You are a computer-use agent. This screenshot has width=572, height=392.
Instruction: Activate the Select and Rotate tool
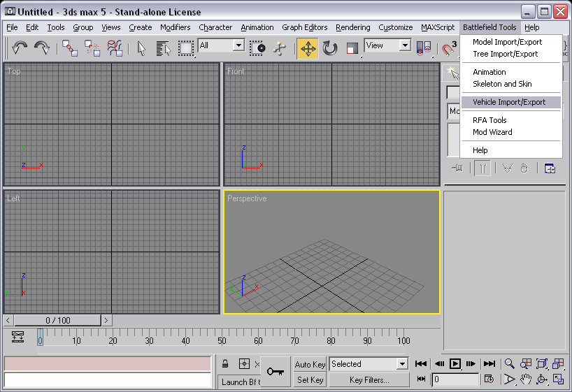coord(330,48)
